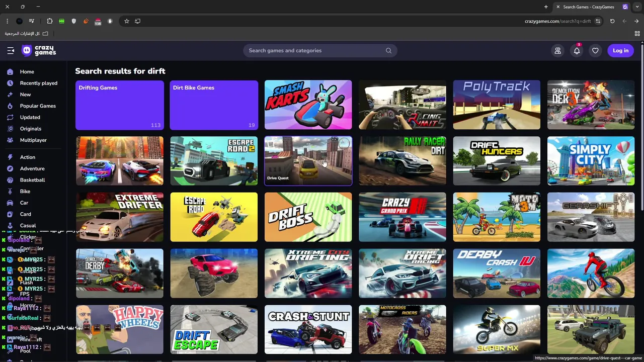
Task: Select the Car category
Action: (24, 203)
